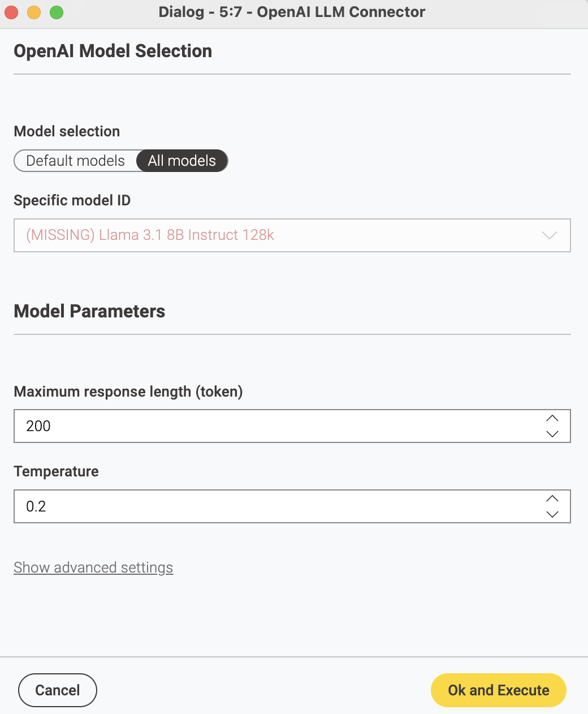
Task: Confirm with Ok and Execute
Action: (499, 690)
